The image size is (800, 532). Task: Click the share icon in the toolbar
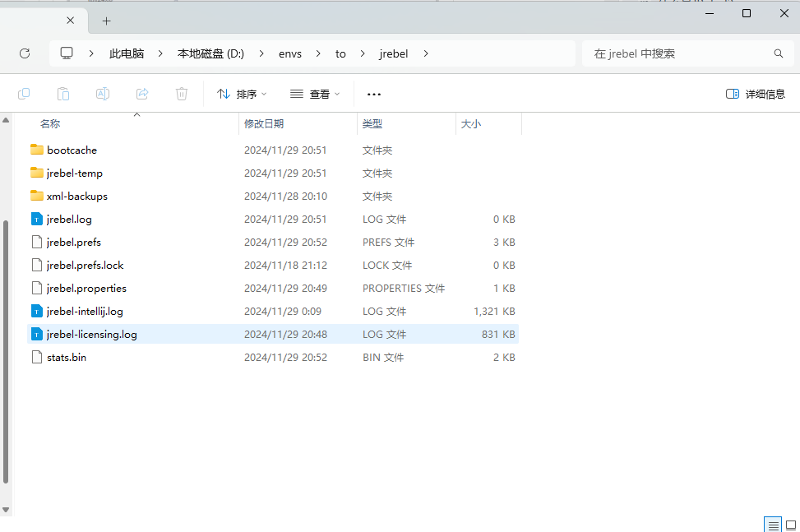coord(142,94)
